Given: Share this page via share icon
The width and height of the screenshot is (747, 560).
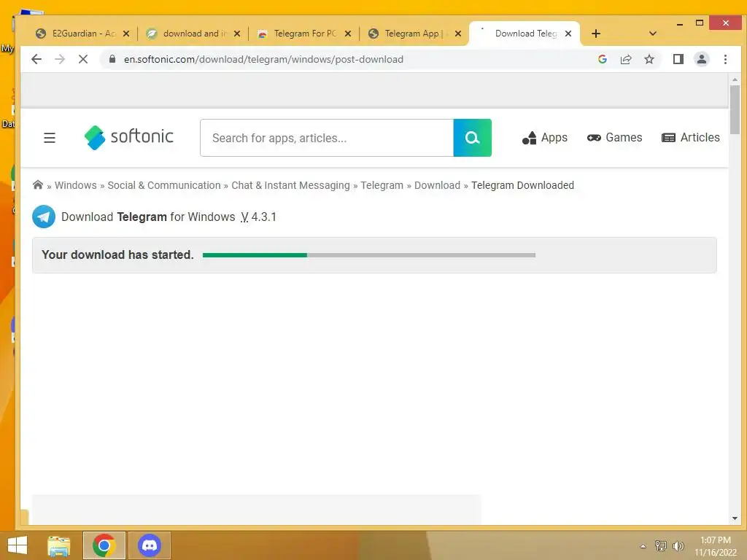Looking at the screenshot, I should [x=625, y=59].
